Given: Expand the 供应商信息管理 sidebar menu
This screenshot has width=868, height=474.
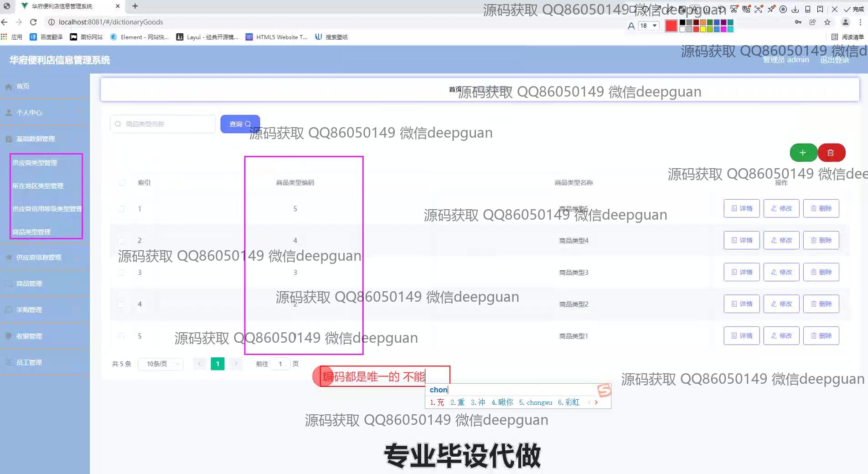Looking at the screenshot, I should pos(39,258).
